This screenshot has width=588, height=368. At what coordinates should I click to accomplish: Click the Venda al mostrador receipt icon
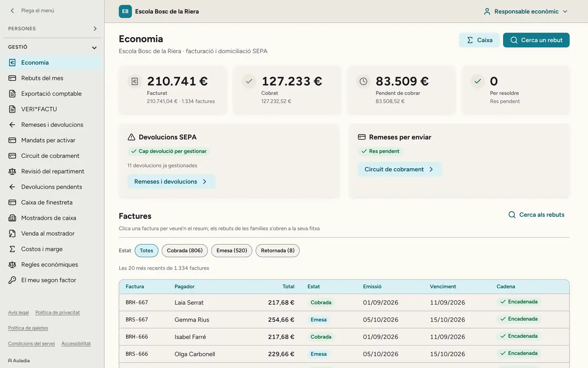pos(12,233)
